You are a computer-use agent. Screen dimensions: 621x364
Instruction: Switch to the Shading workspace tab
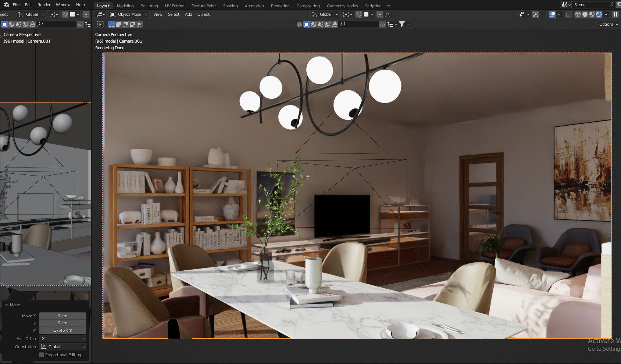pos(230,6)
